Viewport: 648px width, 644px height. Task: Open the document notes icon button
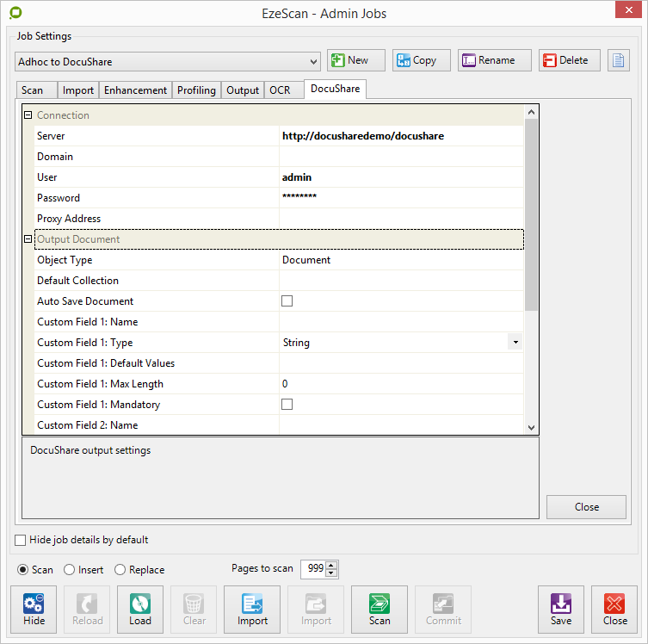click(x=619, y=60)
